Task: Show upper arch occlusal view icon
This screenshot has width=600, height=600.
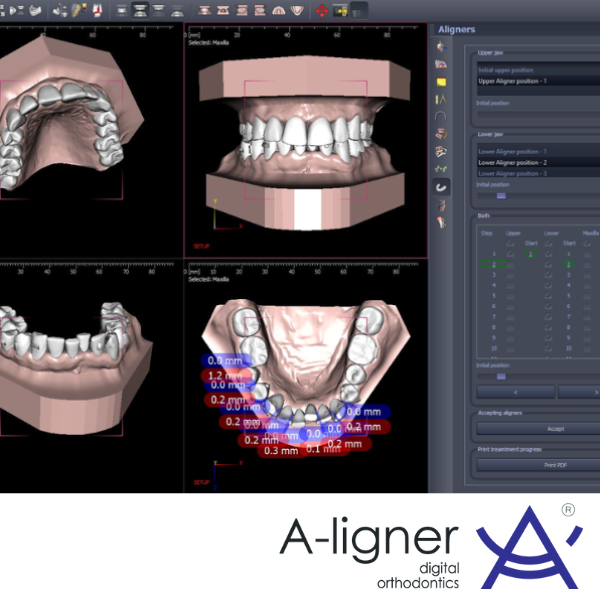Action: point(278,10)
